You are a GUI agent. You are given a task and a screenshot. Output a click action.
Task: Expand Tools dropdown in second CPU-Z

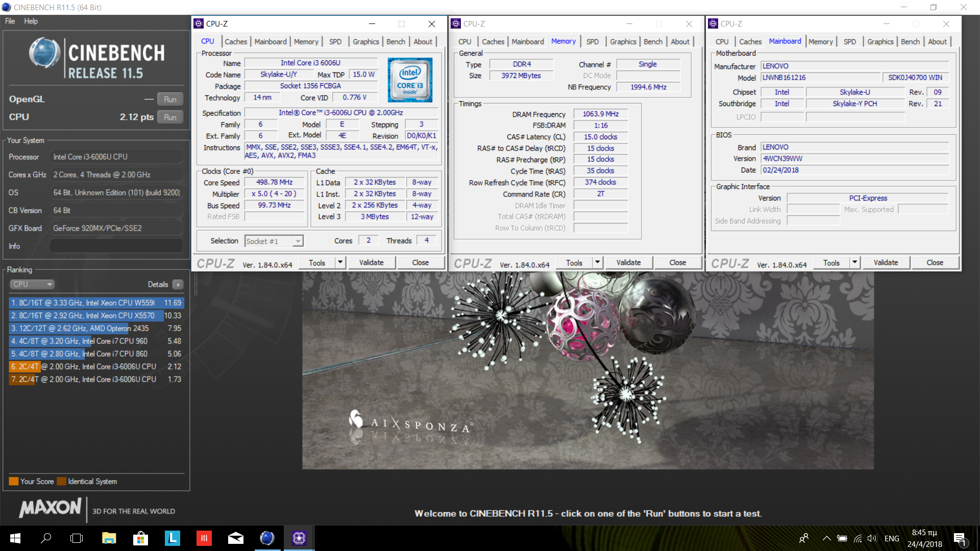pyautogui.click(x=598, y=263)
